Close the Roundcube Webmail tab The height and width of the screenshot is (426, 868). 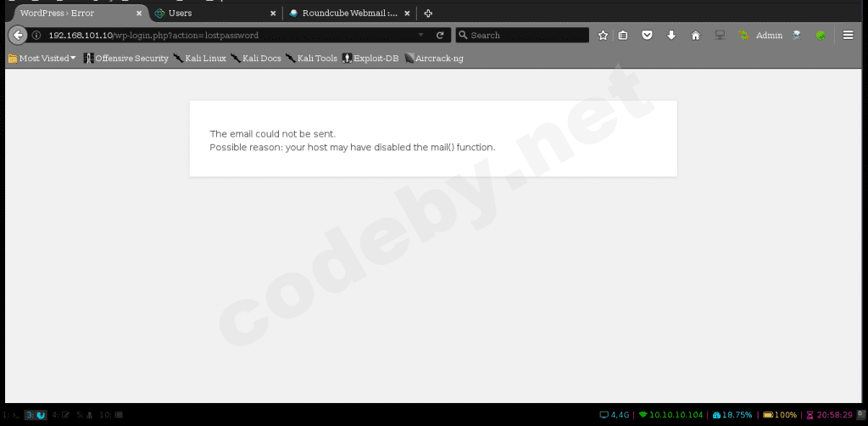[x=407, y=14]
